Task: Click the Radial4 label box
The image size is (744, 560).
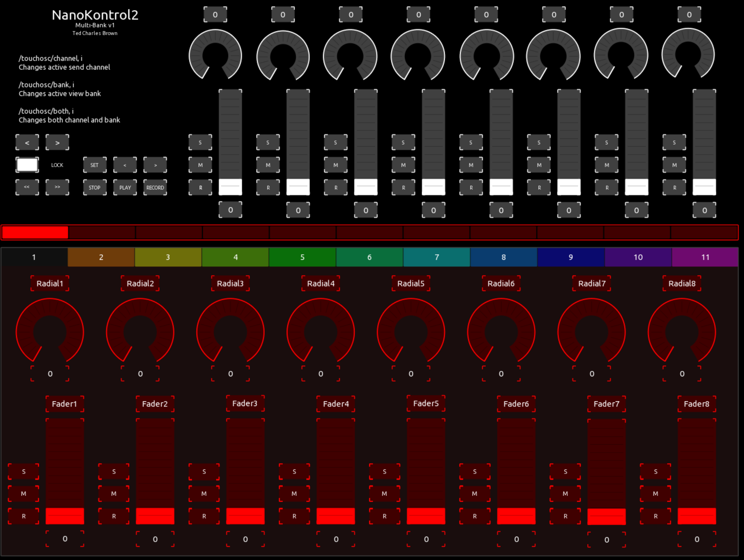Action: pos(320,283)
